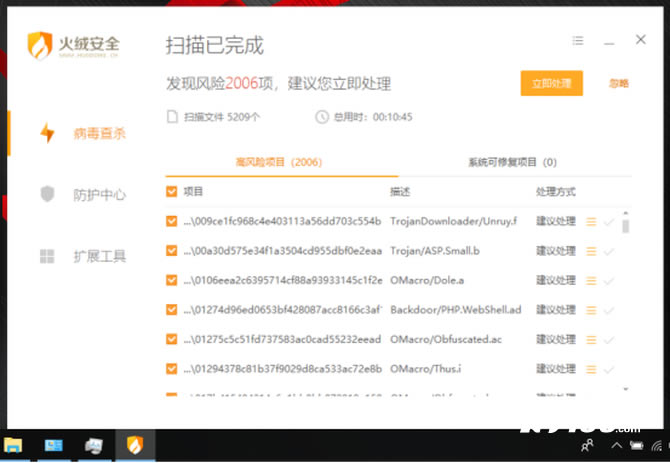Click the OMacro/Thus.i description text
Viewport: 670px width, 463px height.
point(426,369)
